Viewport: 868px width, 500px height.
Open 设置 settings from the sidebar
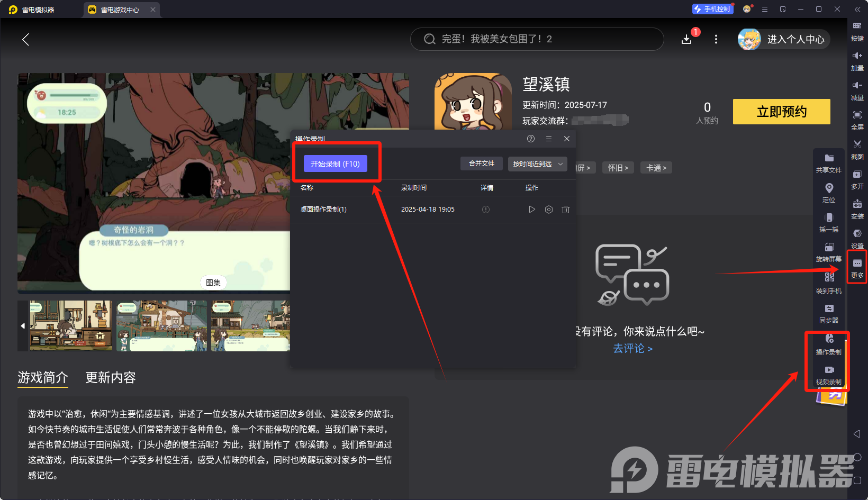[857, 238]
